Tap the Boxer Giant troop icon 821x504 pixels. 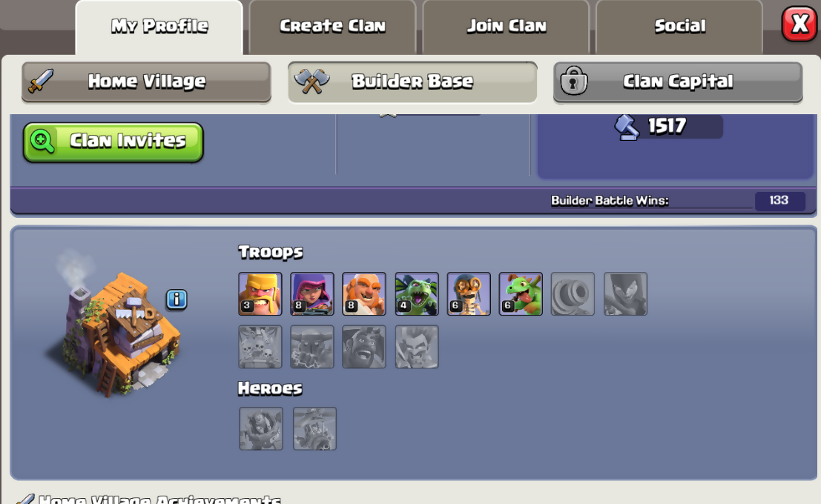tap(364, 294)
